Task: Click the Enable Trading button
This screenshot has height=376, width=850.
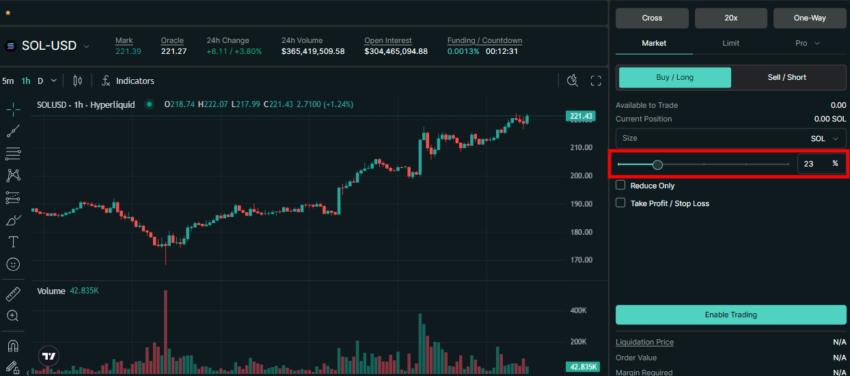Action: [731, 315]
